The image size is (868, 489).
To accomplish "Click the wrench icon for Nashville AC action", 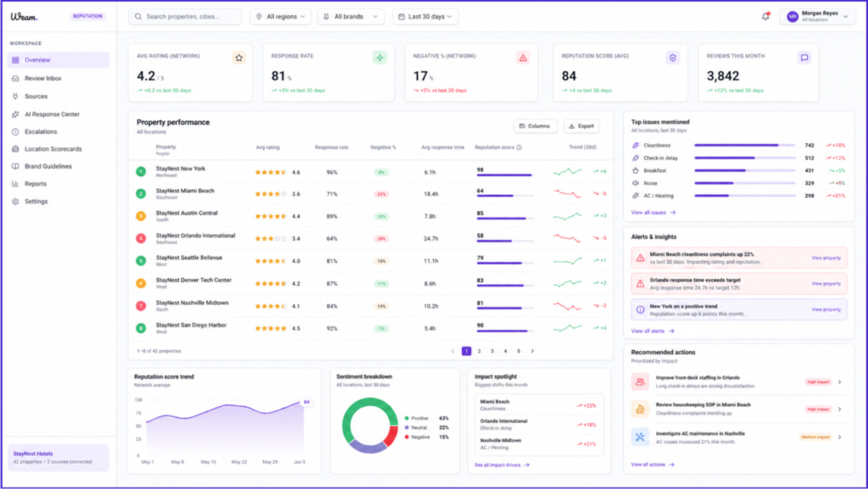I will 640,437.
